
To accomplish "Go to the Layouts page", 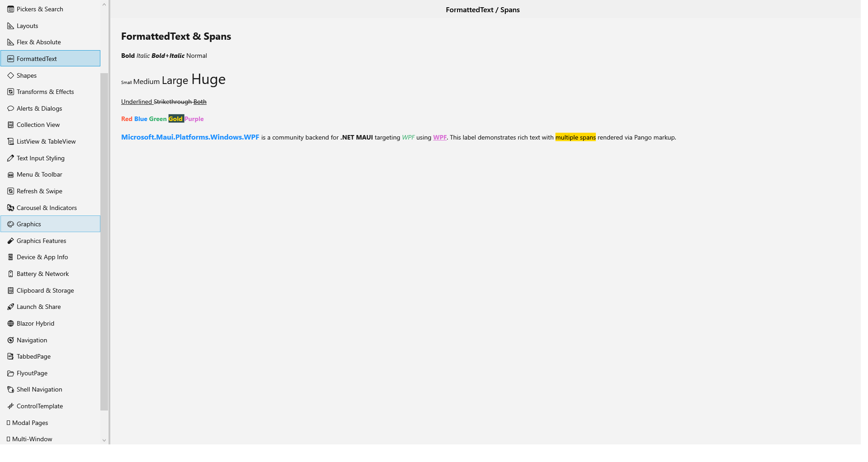I will click(50, 26).
